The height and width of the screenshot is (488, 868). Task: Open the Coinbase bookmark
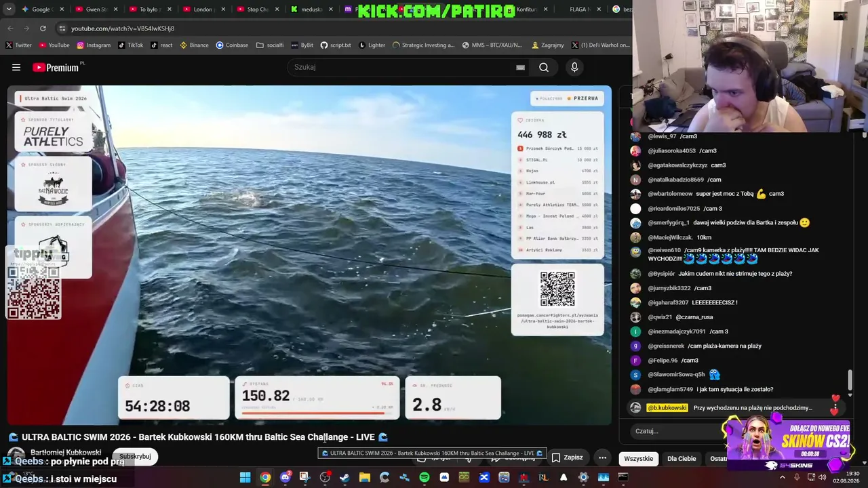[x=232, y=45]
